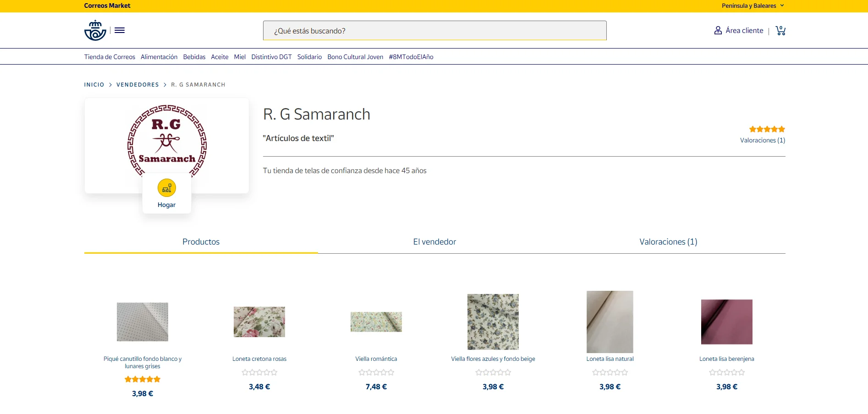The width and height of the screenshot is (868, 414).
Task: Open the hamburger menu
Action: click(120, 30)
